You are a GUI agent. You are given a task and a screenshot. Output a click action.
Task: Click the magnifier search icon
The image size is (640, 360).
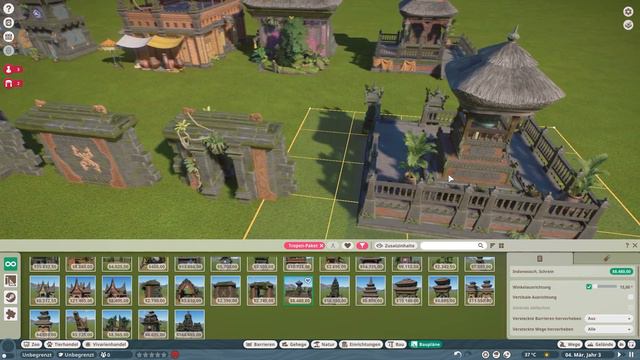480,245
